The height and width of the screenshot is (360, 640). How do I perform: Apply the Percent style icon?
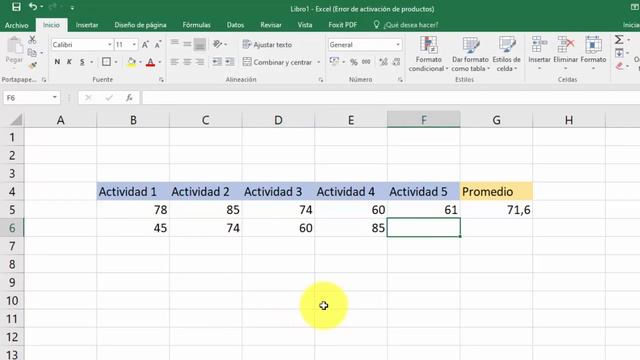[x=353, y=62]
